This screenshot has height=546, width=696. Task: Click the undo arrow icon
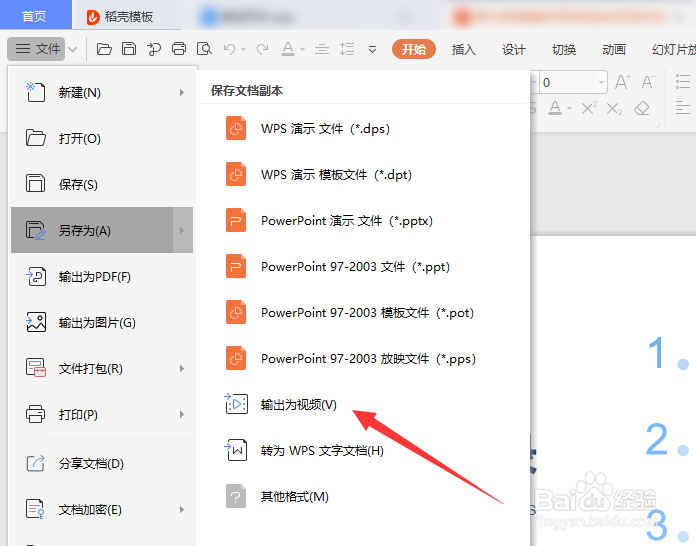pyautogui.click(x=229, y=49)
